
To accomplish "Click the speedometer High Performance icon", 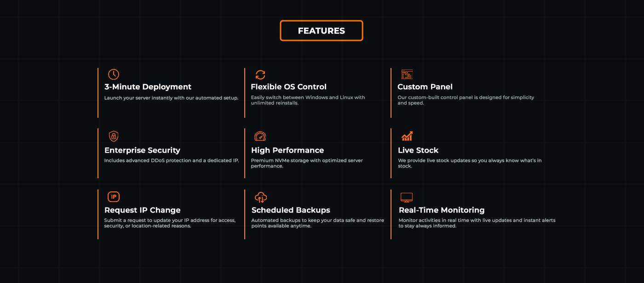I will point(260,136).
